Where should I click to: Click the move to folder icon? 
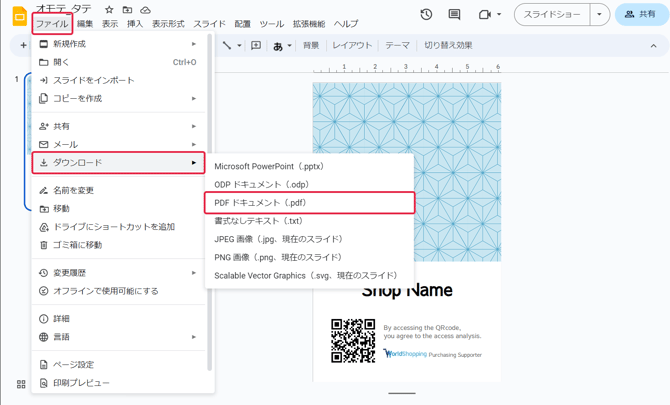tap(127, 10)
